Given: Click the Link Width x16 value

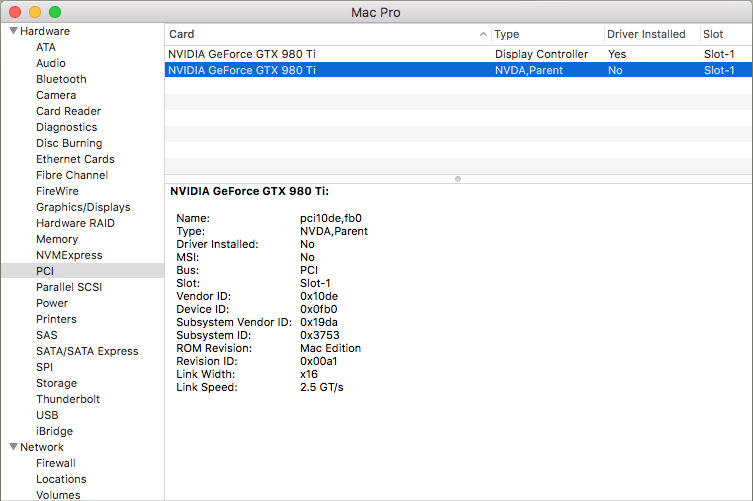Looking at the screenshot, I should (x=309, y=374).
